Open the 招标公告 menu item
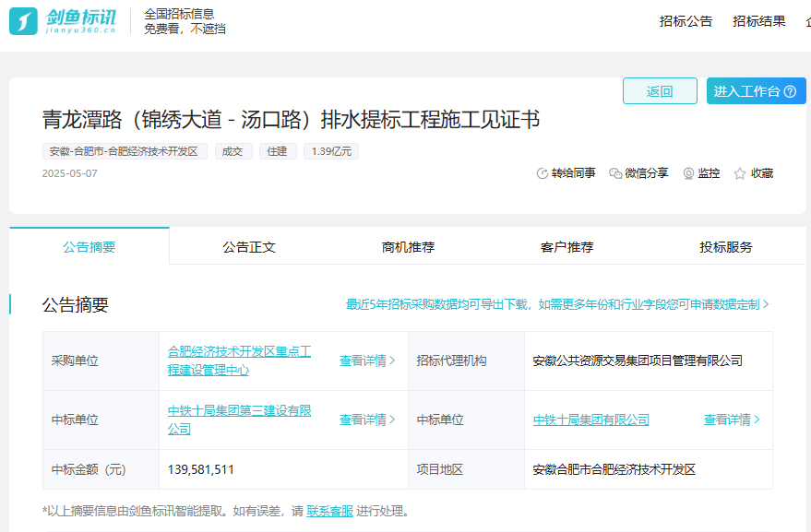 coord(686,21)
